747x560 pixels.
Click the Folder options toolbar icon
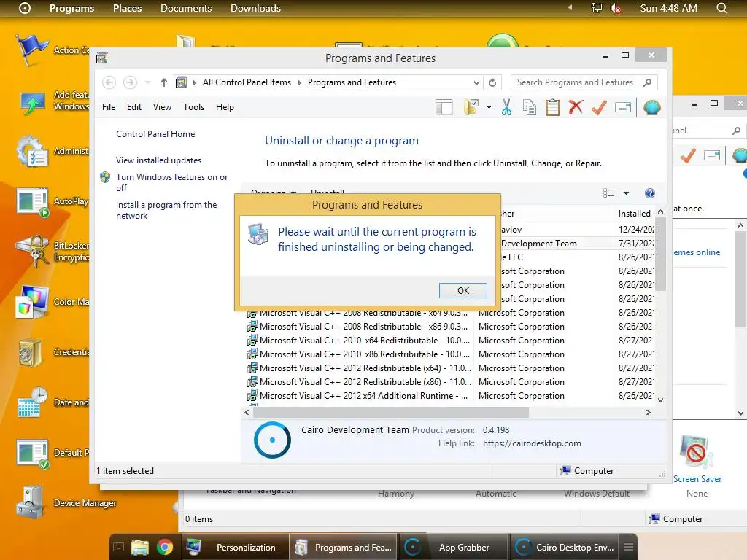(471, 107)
